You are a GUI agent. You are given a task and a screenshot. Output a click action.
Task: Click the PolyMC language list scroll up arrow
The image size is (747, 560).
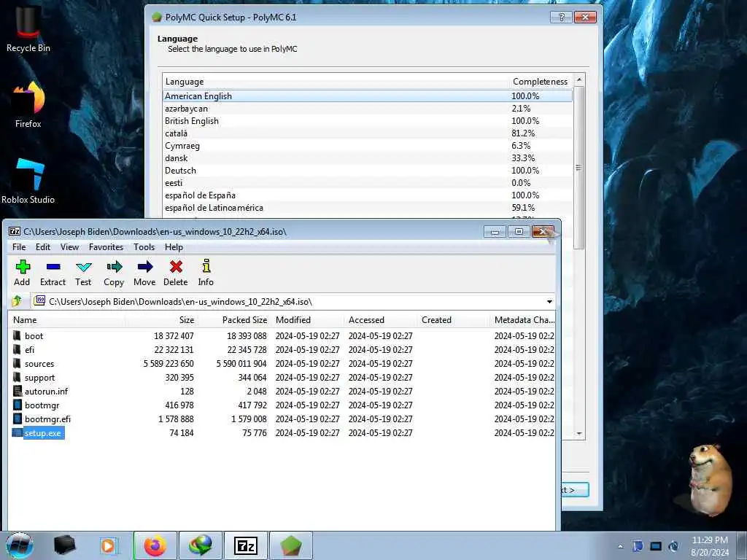[x=578, y=80]
